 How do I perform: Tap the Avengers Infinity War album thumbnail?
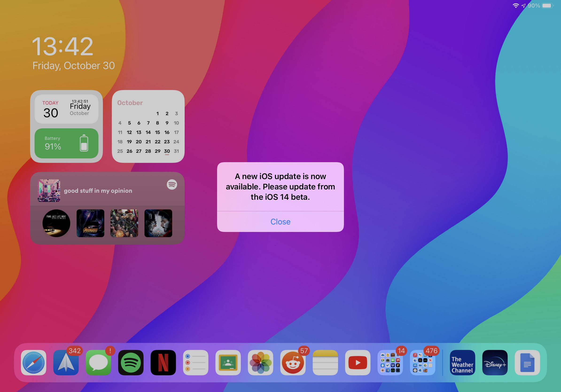[x=90, y=223]
